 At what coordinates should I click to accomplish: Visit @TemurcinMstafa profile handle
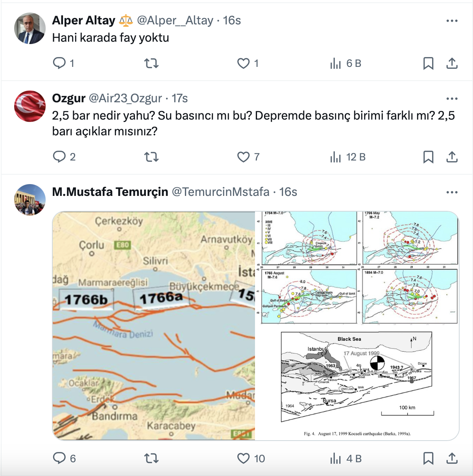coord(221,192)
